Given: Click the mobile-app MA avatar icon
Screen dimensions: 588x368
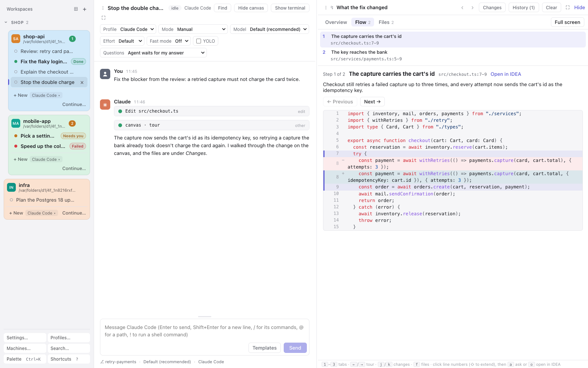Looking at the screenshot, I should click(16, 123).
